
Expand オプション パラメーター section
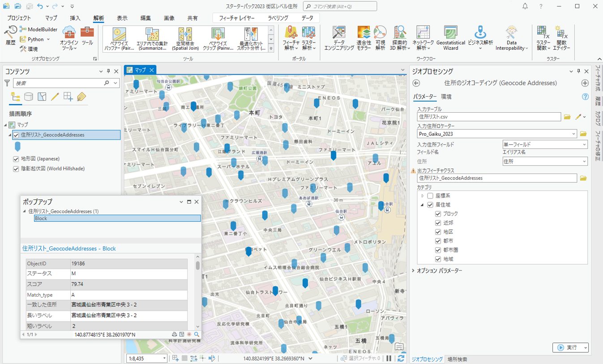(439, 271)
